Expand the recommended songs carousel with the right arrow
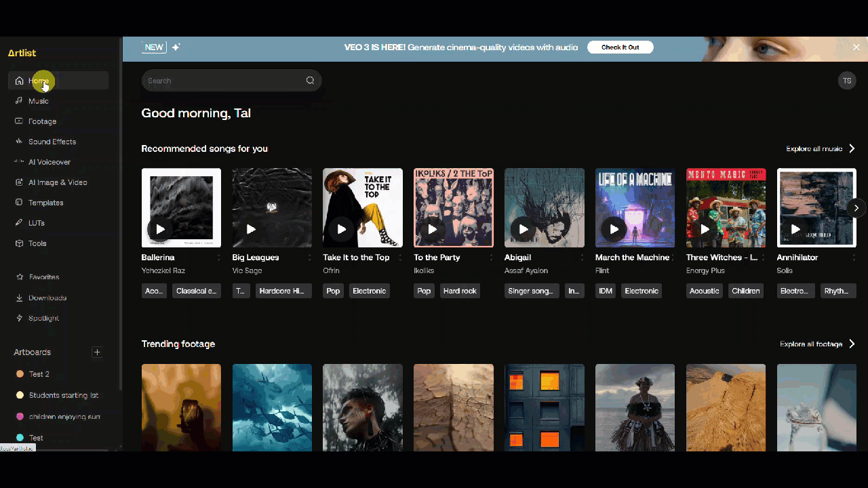The width and height of the screenshot is (868, 488). pos(856,208)
